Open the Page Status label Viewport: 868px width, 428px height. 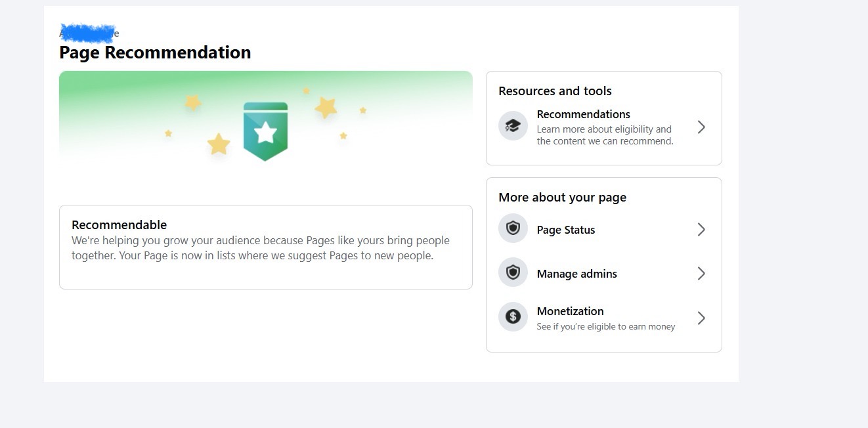click(x=565, y=230)
